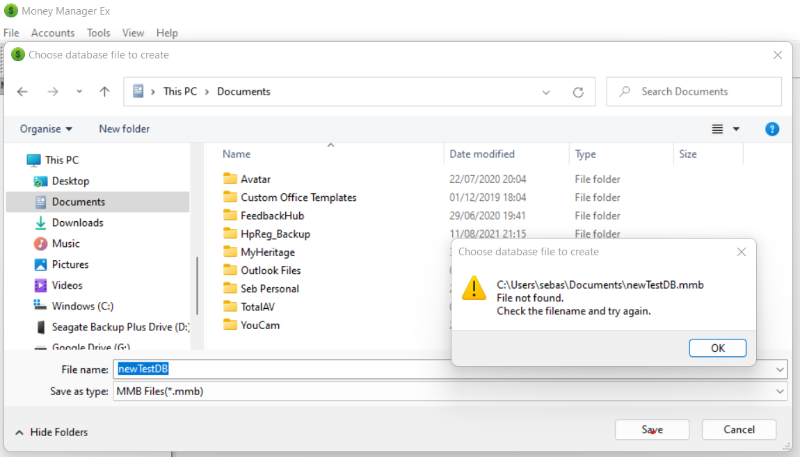800x457 pixels.
Task: Click the HpReg_Backup folder icon
Action: 230,234
